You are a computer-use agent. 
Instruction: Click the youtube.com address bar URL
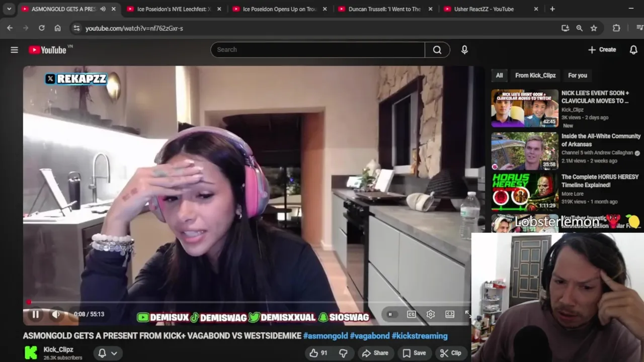pyautogui.click(x=134, y=29)
